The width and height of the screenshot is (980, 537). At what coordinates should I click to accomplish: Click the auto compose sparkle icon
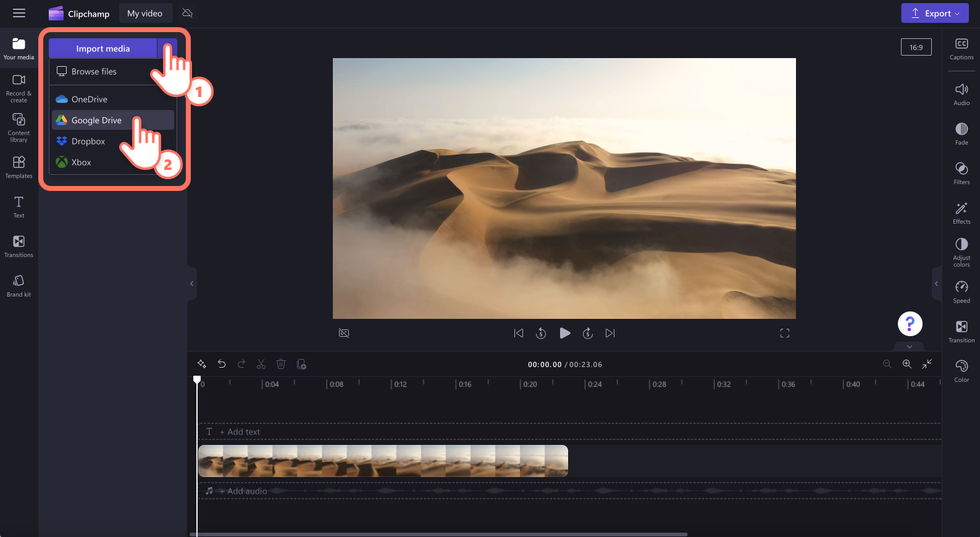pyautogui.click(x=202, y=364)
